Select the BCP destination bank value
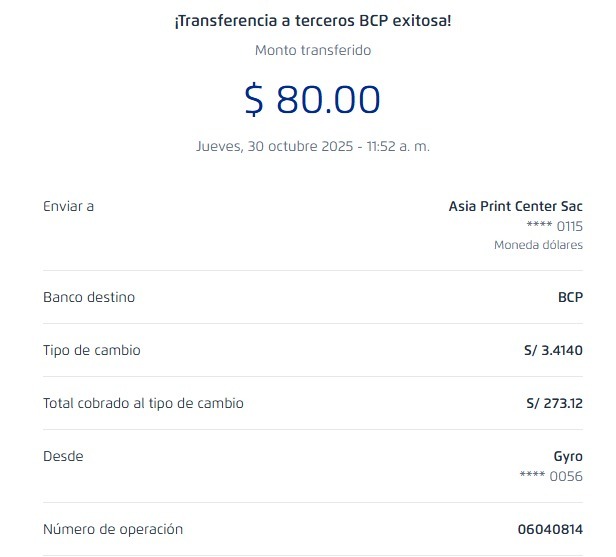This screenshot has width=616, height=557. pos(570,297)
